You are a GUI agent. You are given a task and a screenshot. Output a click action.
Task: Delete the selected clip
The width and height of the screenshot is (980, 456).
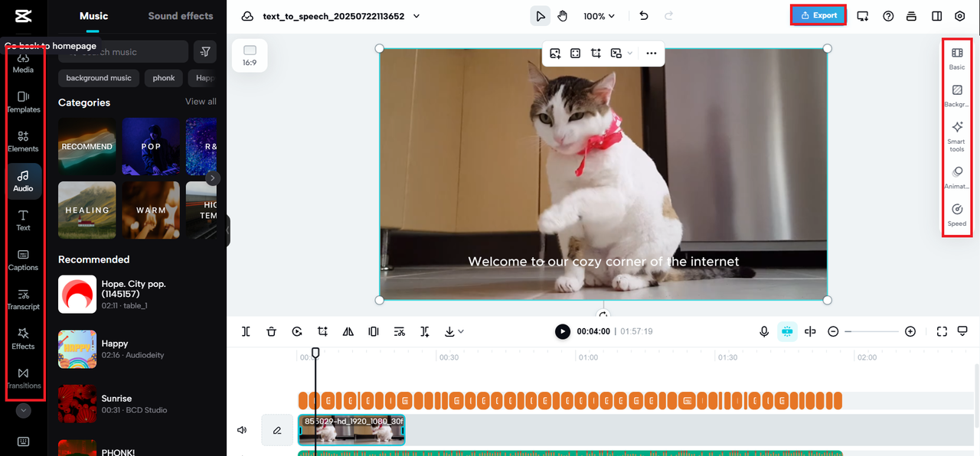[x=271, y=331]
